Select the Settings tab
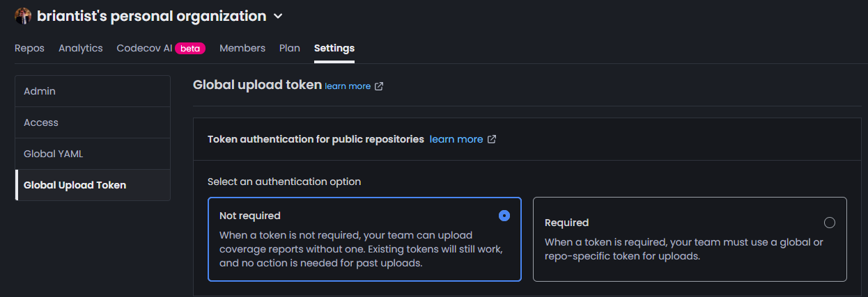The width and height of the screenshot is (868, 297). pyautogui.click(x=334, y=49)
